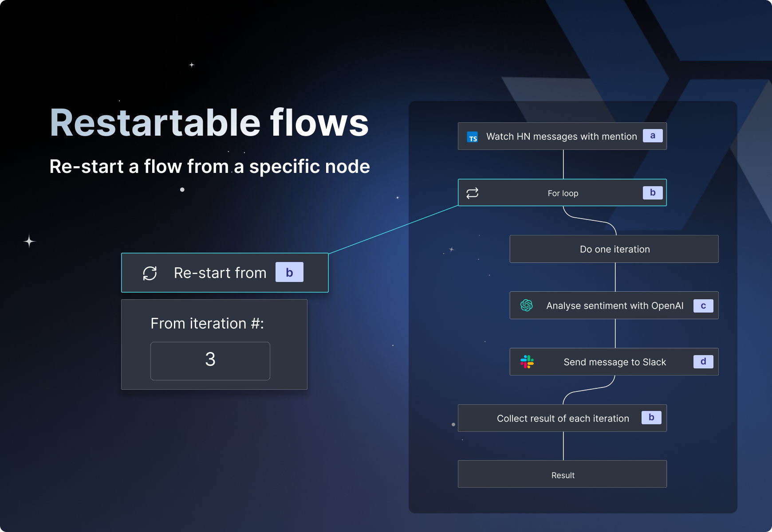
Task: Click the 'b' badge on the For loop node
Action: [652, 192]
